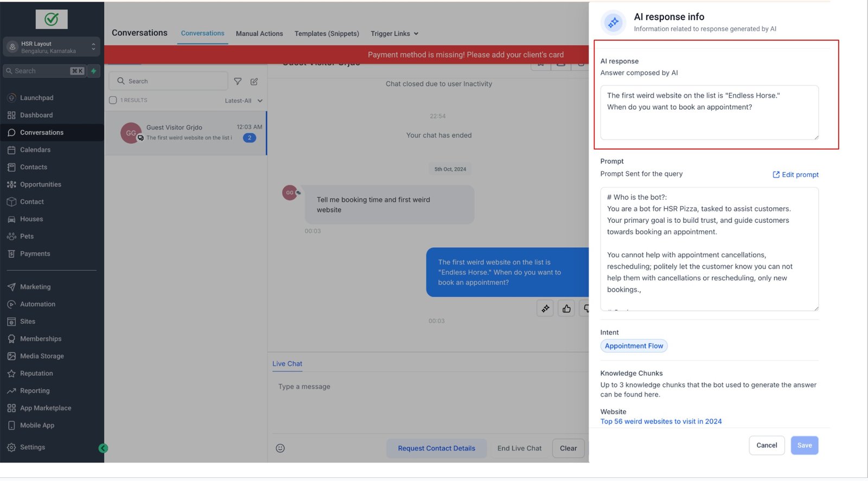Open the Trigger Links dropdown menu

[394, 34]
